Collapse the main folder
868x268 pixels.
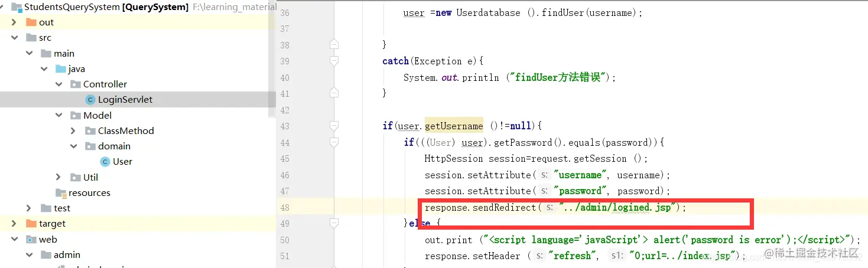(x=29, y=53)
